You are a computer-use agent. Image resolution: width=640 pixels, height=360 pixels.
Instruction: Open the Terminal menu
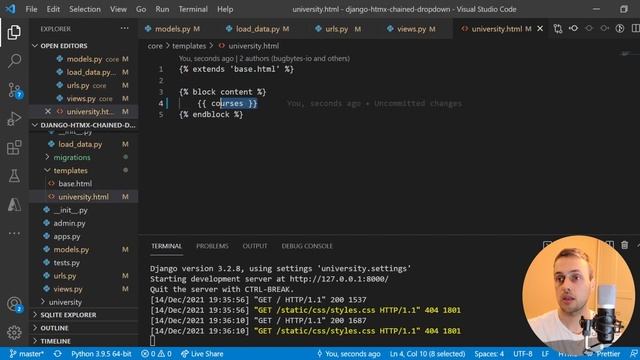(193, 9)
